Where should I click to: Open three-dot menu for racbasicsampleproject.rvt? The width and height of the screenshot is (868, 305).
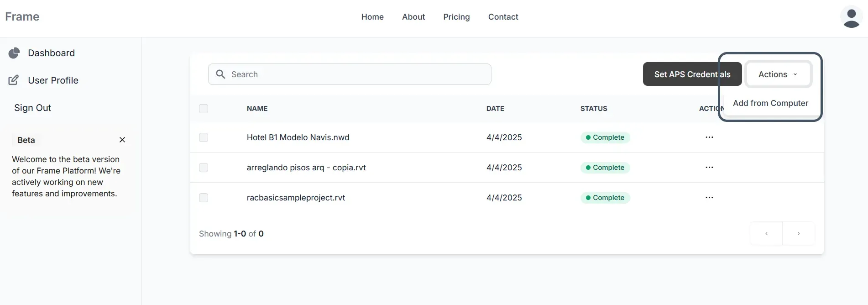[709, 198]
